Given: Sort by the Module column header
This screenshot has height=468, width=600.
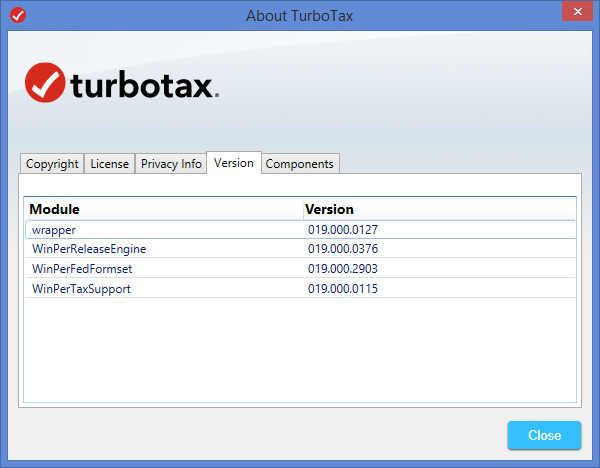Looking at the screenshot, I should tap(165, 209).
